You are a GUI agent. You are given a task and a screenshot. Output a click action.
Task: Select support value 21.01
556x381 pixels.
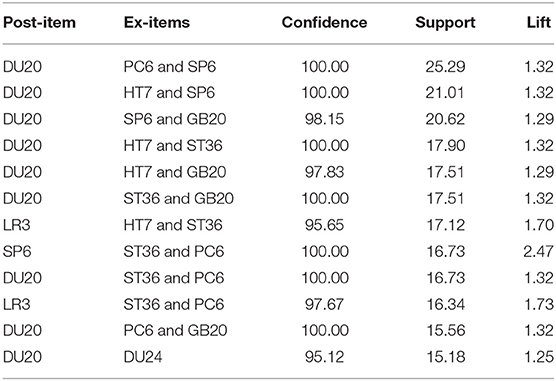pos(445,93)
